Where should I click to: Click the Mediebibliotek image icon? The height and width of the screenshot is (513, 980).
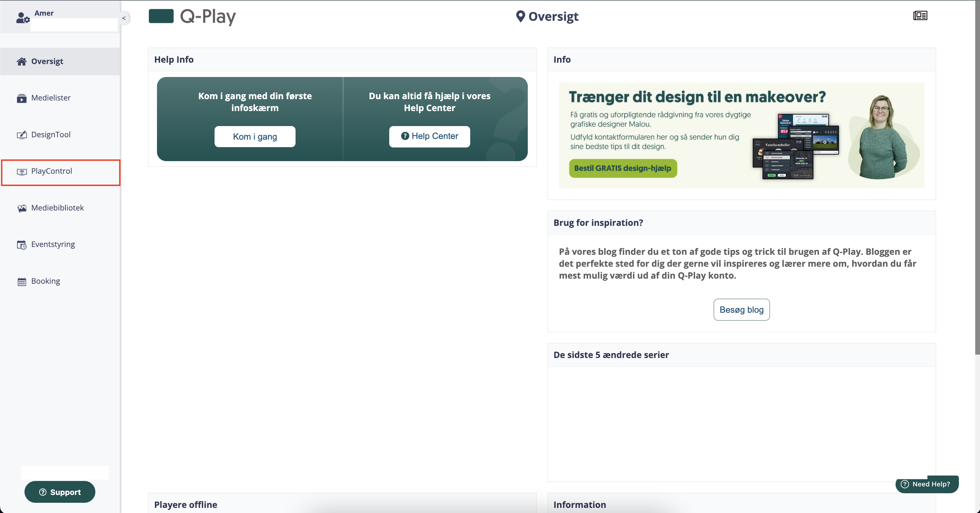[x=22, y=208]
